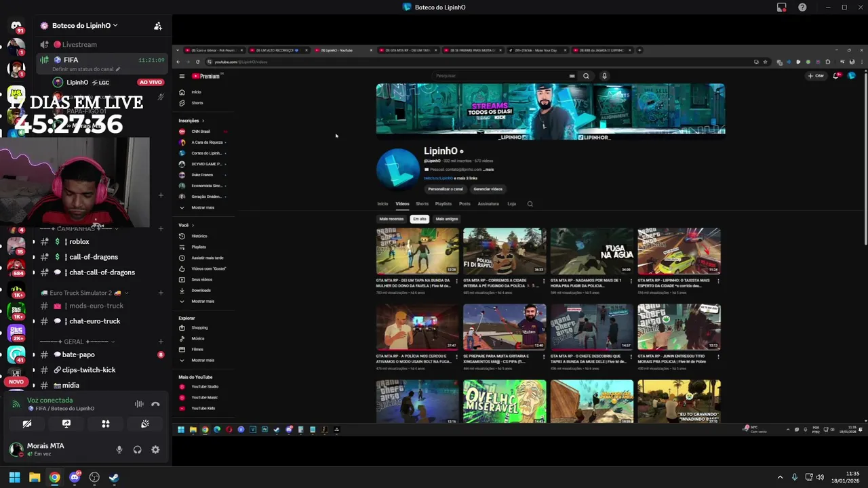This screenshot has width=868, height=488.
Task: Open the server with 2K+ badge
Action: click(16, 332)
